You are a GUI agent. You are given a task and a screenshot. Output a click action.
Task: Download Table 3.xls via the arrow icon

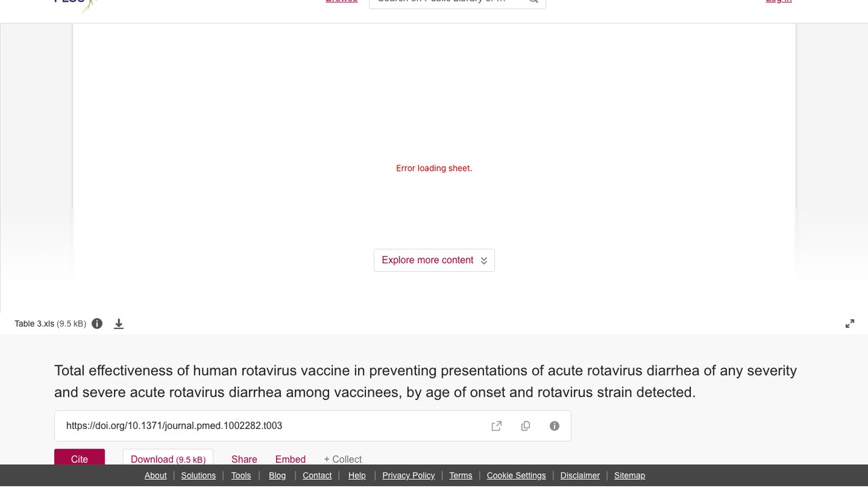tap(119, 324)
